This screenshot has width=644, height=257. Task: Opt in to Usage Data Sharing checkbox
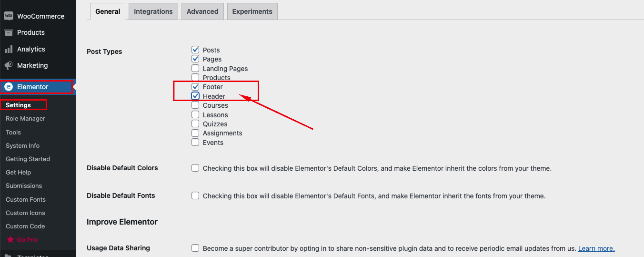[x=195, y=248]
